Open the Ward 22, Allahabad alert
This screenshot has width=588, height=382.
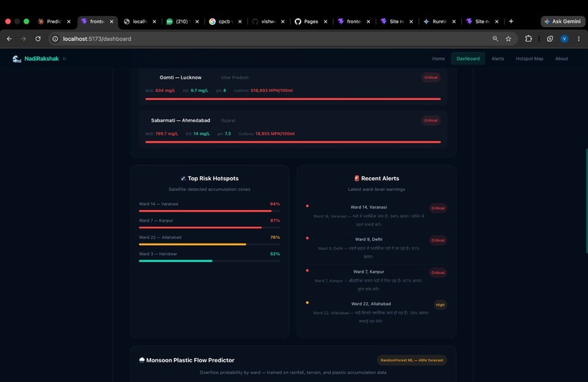pyautogui.click(x=376, y=312)
